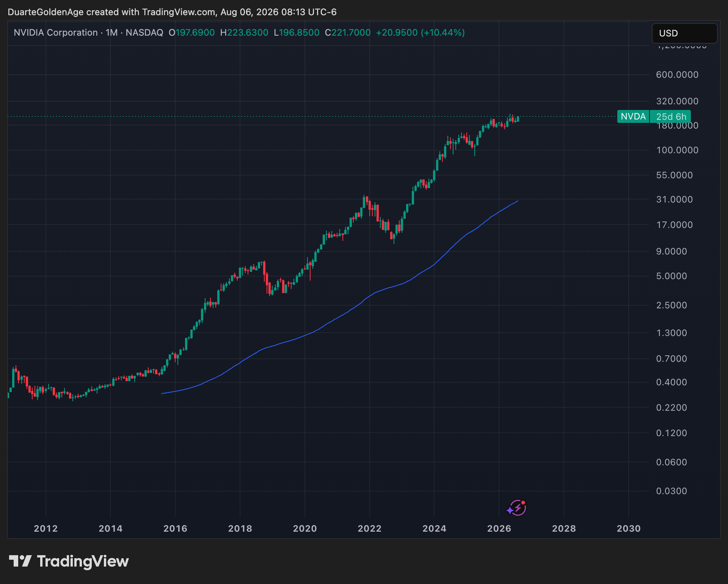Click the 320.0000 price axis label
The image size is (728, 584).
tap(677, 101)
